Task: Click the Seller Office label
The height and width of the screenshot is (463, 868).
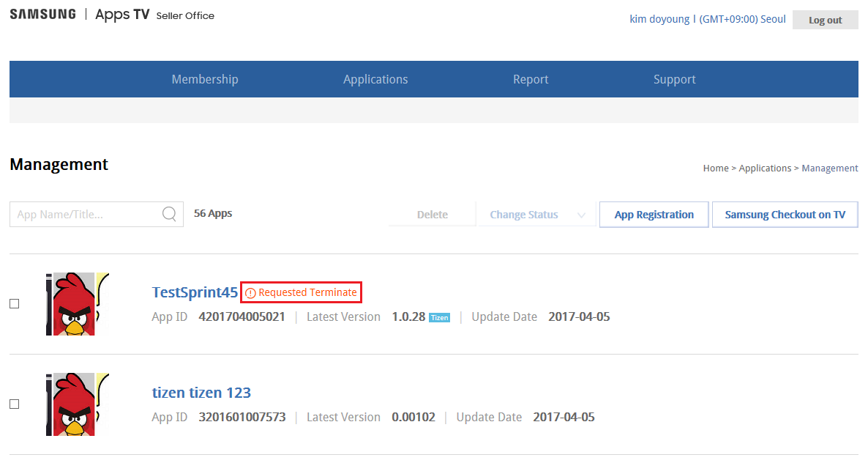Action: [x=185, y=16]
